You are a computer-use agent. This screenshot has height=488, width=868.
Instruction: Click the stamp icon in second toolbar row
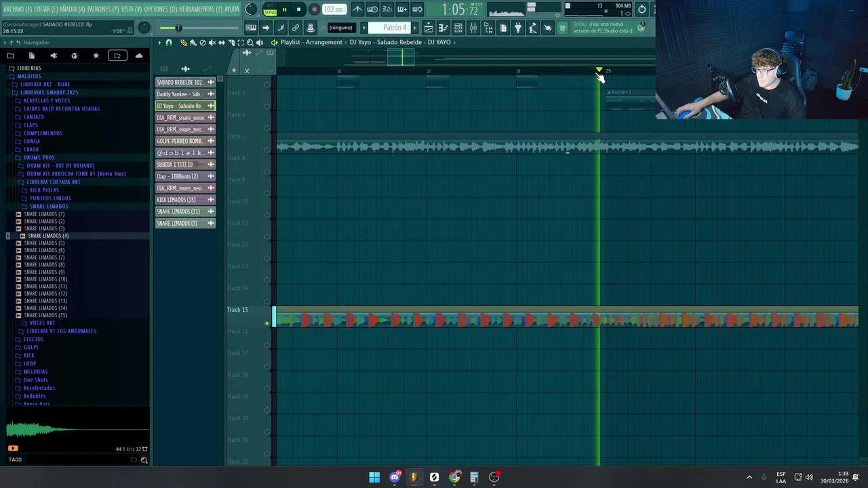coord(311,28)
